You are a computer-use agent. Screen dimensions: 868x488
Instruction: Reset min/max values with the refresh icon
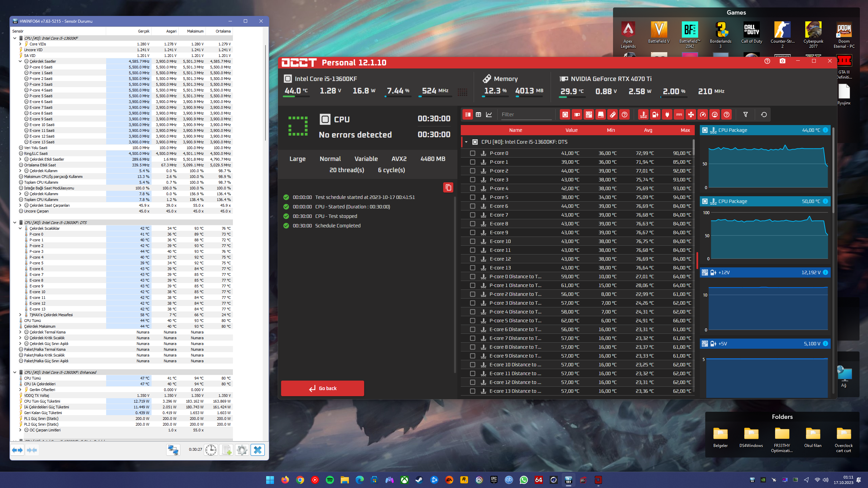(764, 115)
